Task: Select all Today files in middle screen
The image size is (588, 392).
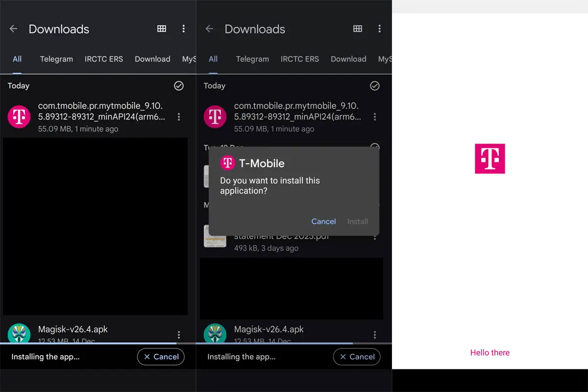Action: [375, 86]
